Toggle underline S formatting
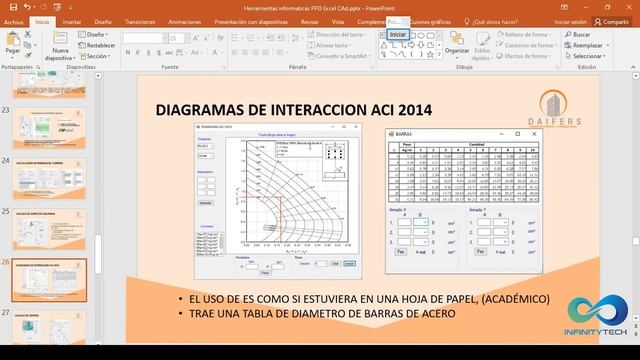This screenshot has width=640, height=360. [148, 53]
